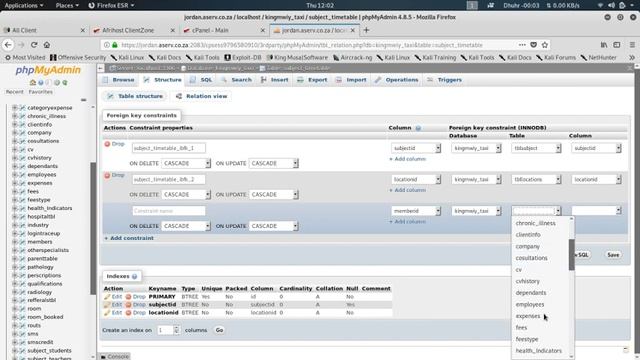Image resolution: width=640 pixels, height=360 pixels.
Task: Open column dropdown showing memberid
Action: click(x=416, y=211)
